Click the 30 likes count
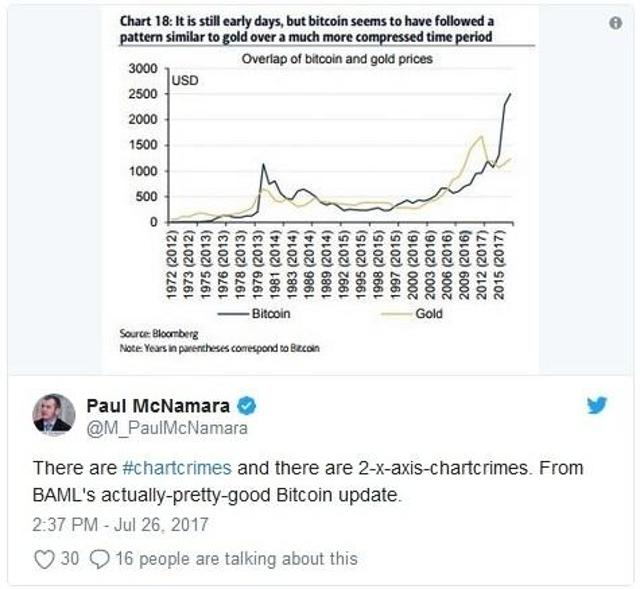 (70, 558)
